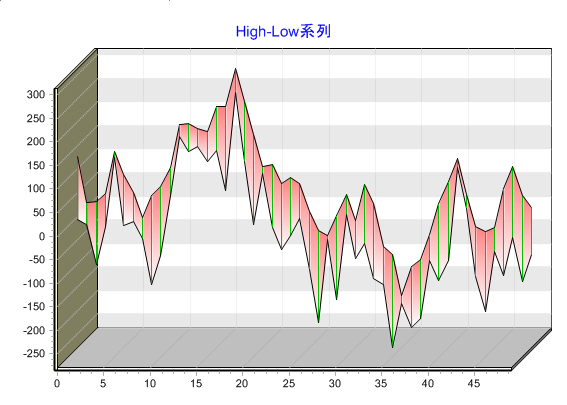Screen dimensions: 567x405
Task: Click the highest peak of the series
Action: pyautogui.click(x=235, y=69)
